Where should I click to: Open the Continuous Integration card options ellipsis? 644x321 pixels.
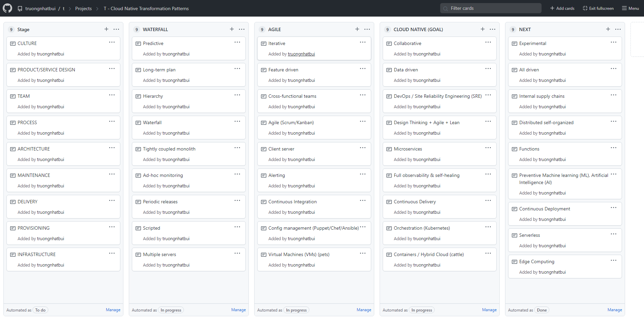(x=363, y=201)
